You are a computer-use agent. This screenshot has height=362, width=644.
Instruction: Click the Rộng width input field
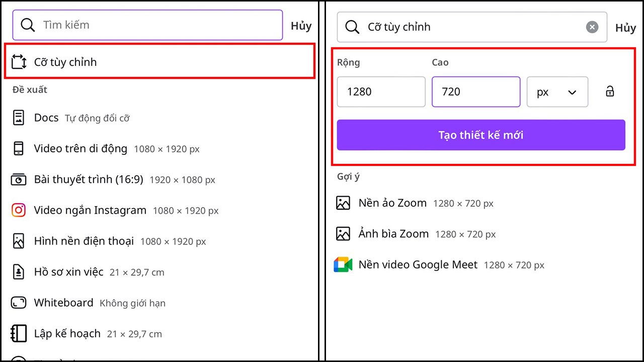(381, 92)
